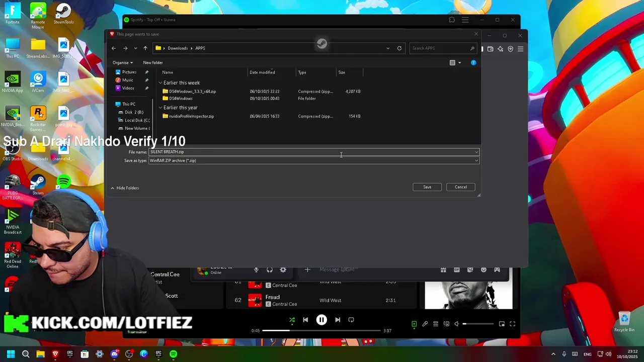Screen dimensions: 644x362
Task: Open the browser VPN shield icon
Action: point(510,49)
